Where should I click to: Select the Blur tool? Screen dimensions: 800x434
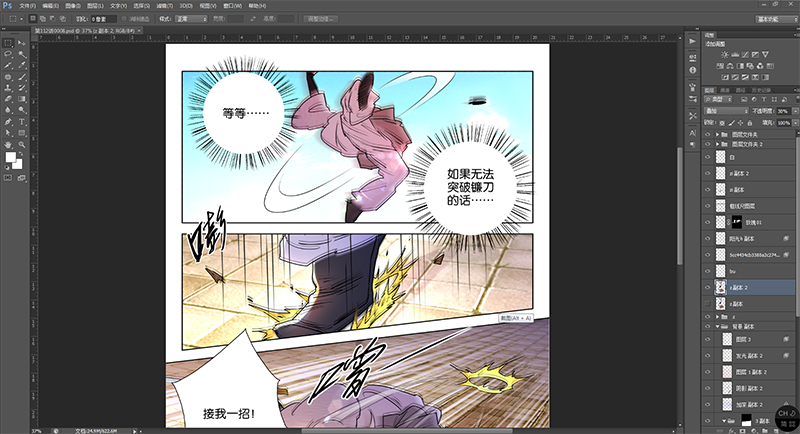pos(8,110)
